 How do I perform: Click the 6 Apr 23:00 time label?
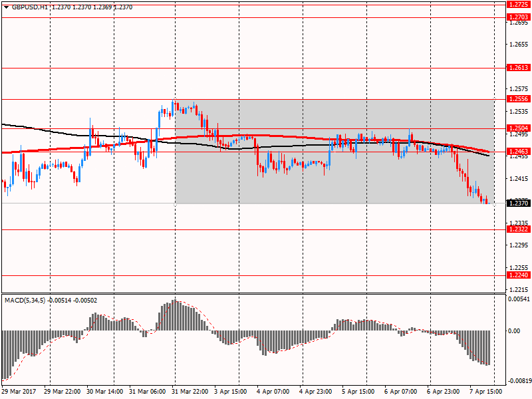click(x=443, y=391)
